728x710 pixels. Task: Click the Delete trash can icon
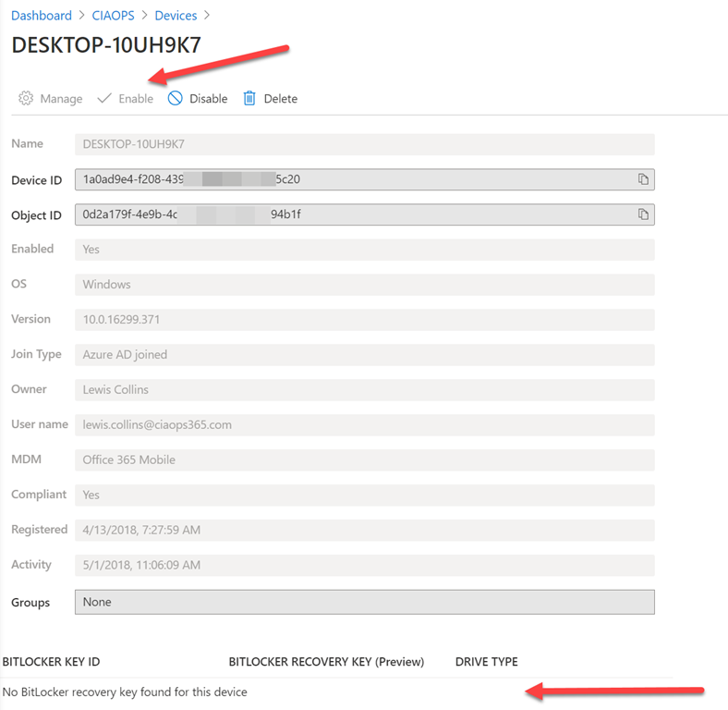coord(249,98)
